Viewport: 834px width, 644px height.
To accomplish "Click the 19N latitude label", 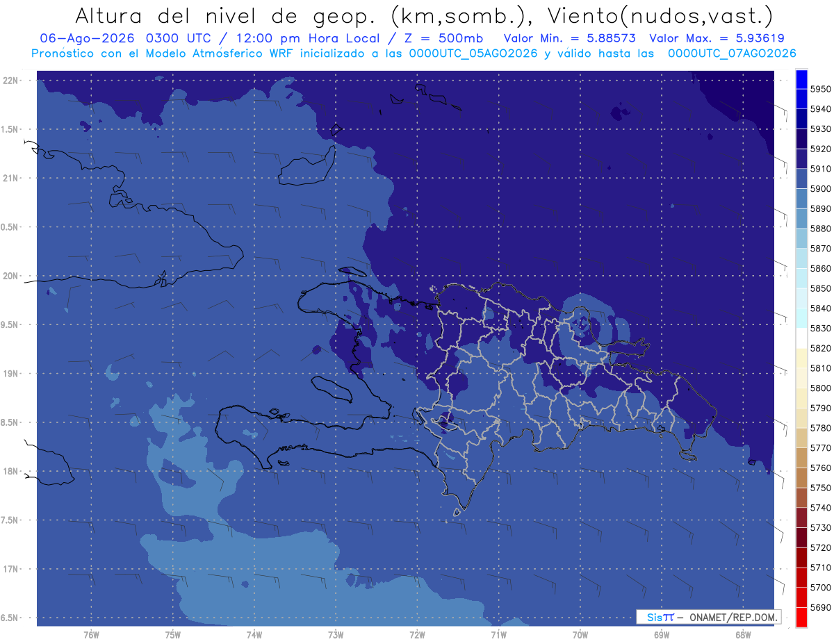I will [x=10, y=374].
